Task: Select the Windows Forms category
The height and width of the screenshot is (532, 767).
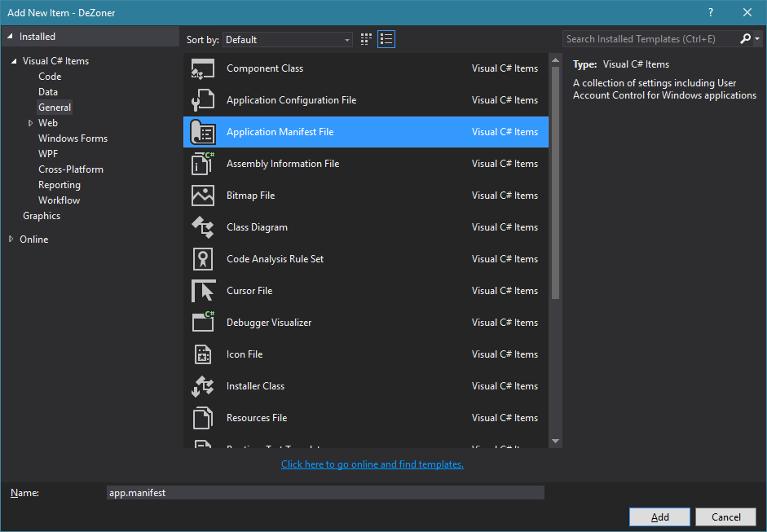Action: [73, 138]
